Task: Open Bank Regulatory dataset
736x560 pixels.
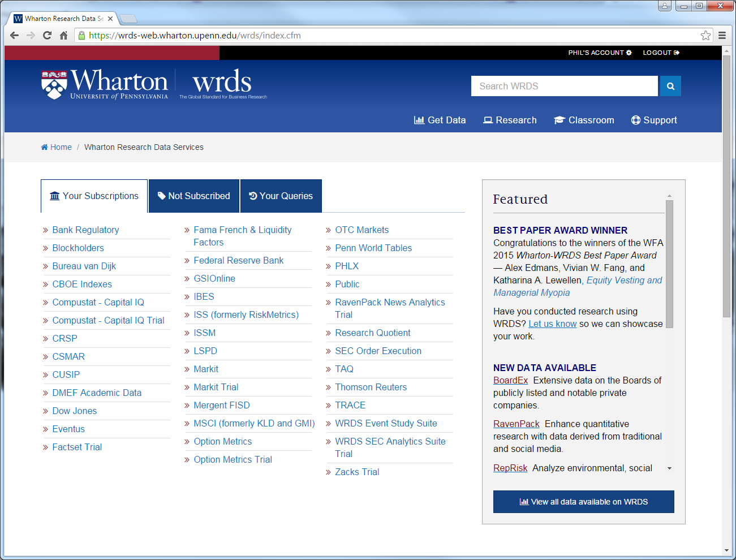Action: pos(85,230)
